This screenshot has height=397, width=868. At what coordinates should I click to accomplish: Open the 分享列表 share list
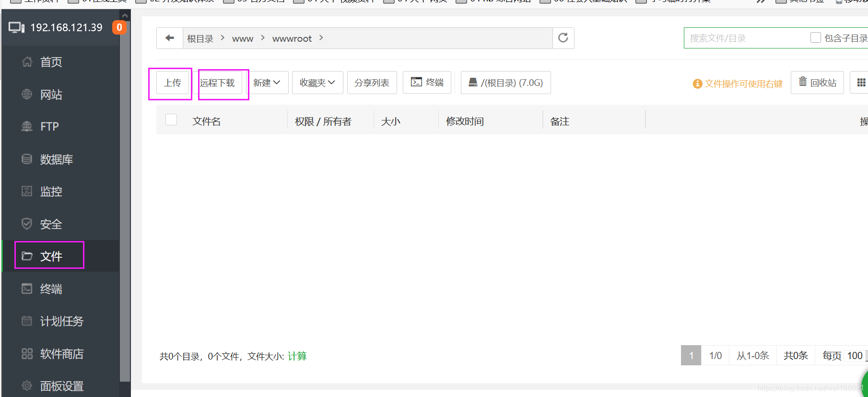click(x=372, y=83)
